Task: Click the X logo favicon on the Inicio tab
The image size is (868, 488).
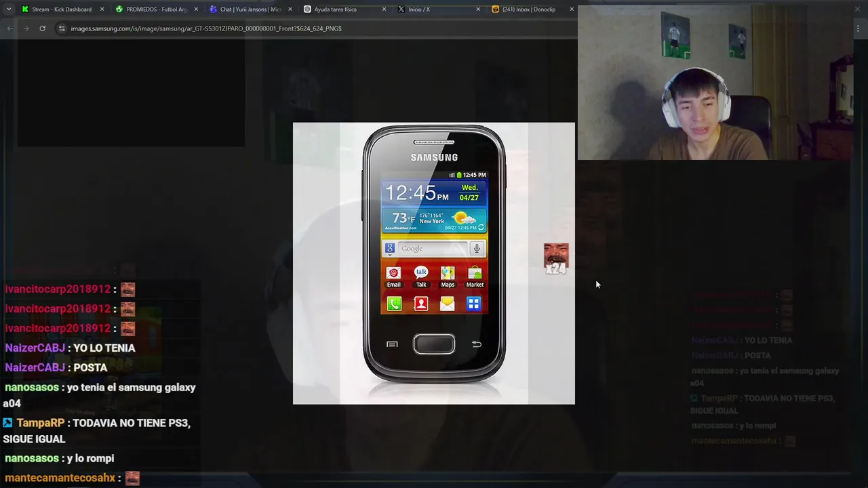Action: tap(401, 9)
